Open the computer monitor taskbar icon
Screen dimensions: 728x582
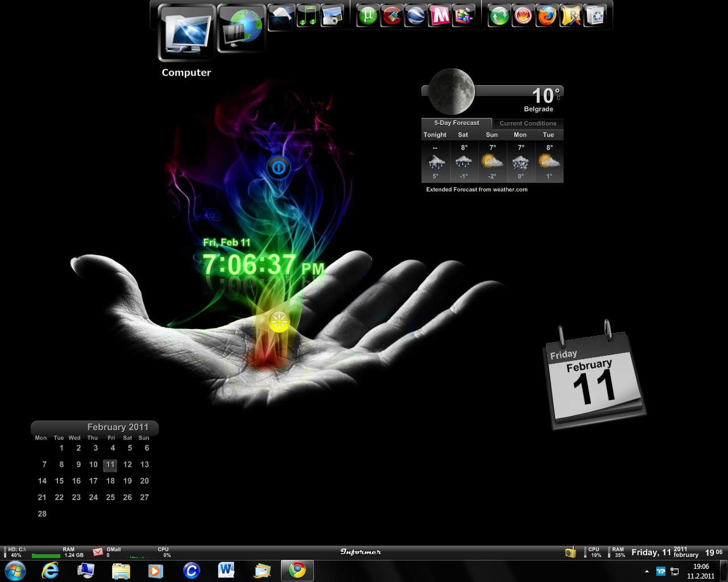pos(85,571)
